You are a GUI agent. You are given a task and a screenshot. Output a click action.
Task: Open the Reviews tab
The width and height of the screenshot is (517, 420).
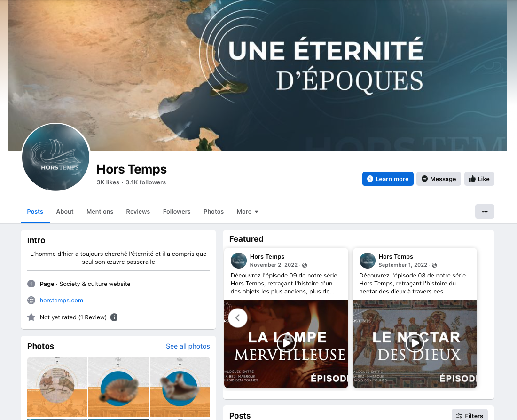[x=138, y=212]
